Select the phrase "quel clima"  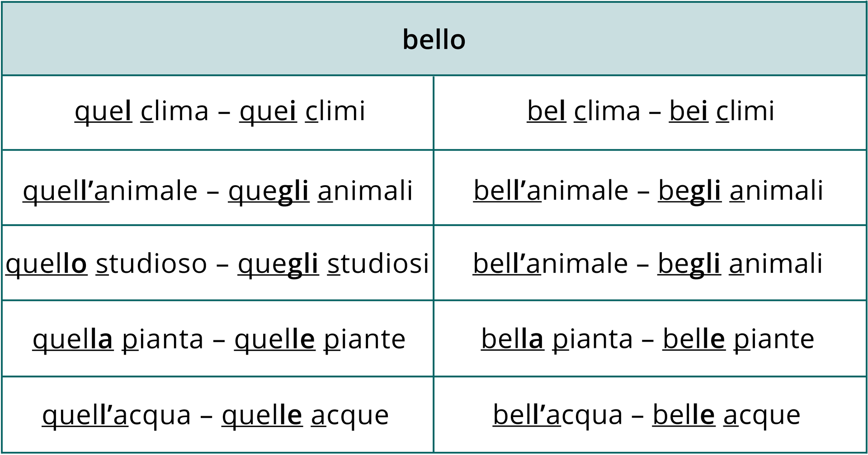(x=142, y=111)
